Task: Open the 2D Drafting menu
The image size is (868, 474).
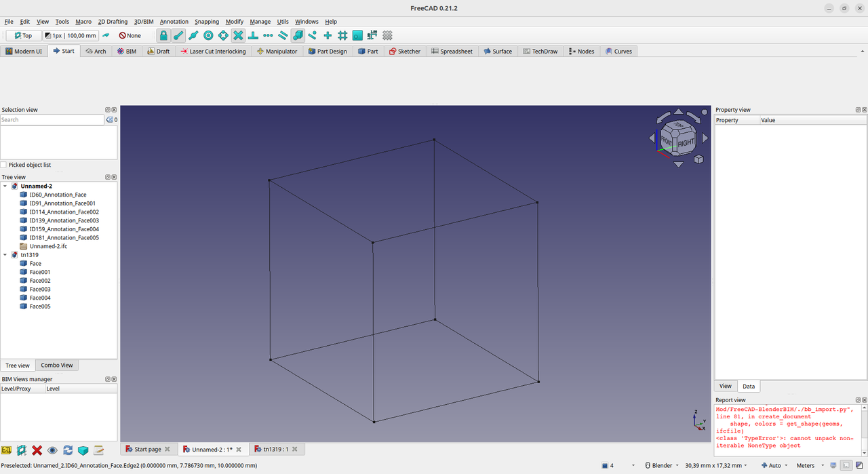Action: click(x=113, y=22)
